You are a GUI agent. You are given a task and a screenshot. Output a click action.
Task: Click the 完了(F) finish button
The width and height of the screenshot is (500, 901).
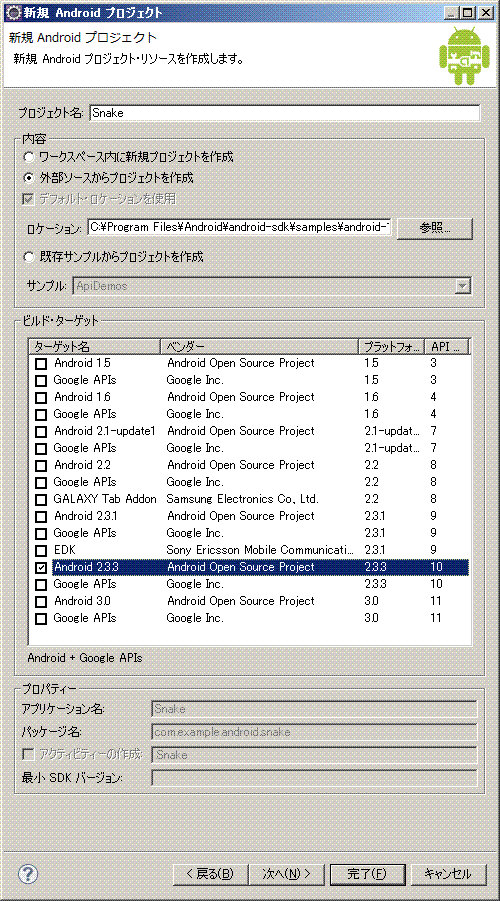(368, 874)
